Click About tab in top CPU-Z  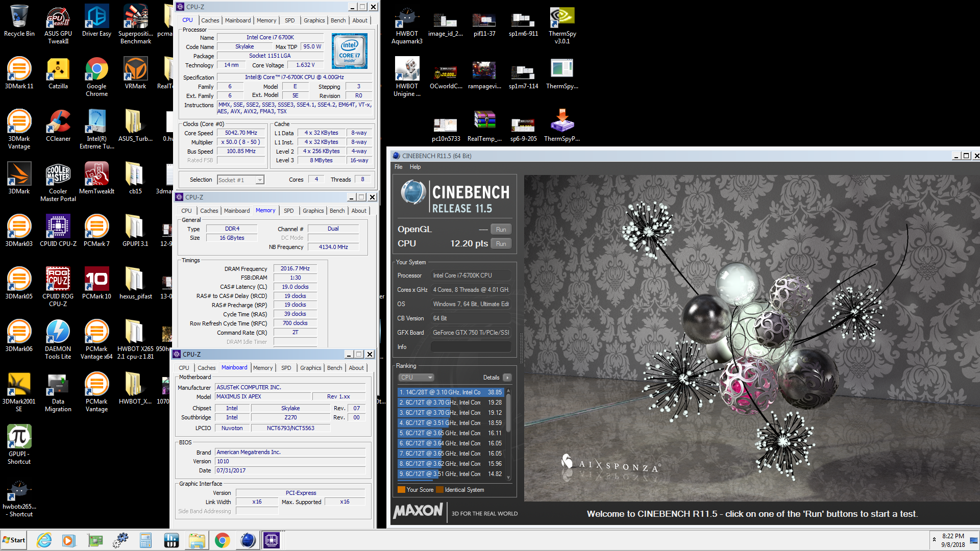(360, 20)
